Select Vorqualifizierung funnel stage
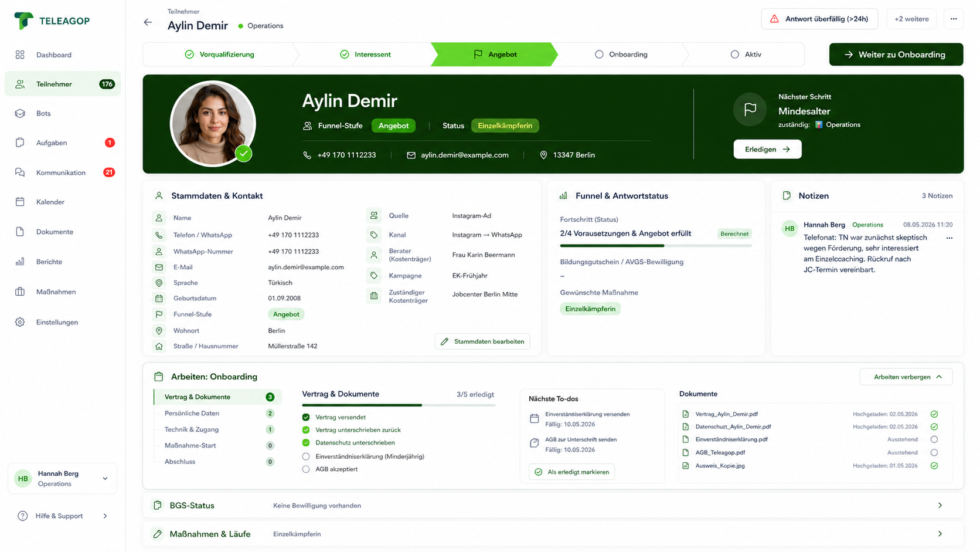Image resolution: width=980 pixels, height=552 pixels. tap(220, 54)
